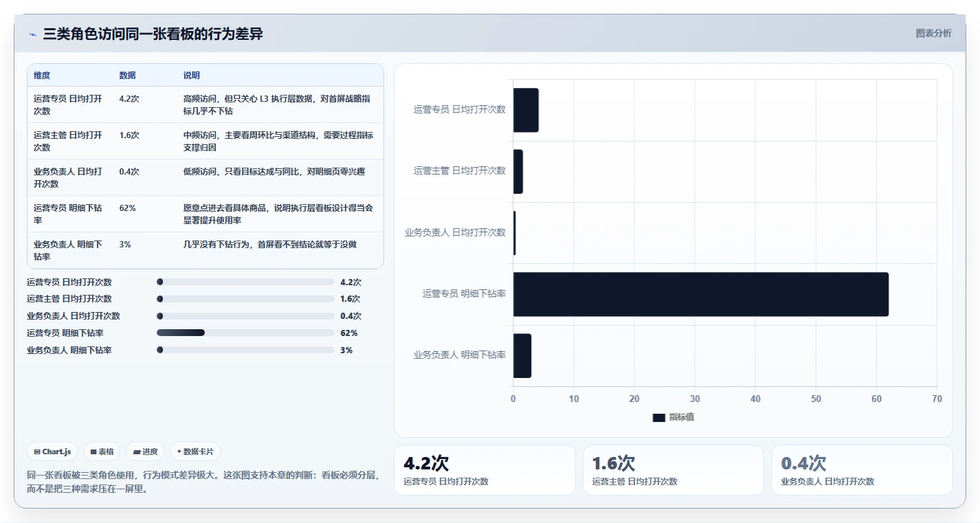Click the 1.6次 cell in the table
This screenshot has width=980, height=523.
point(129,135)
